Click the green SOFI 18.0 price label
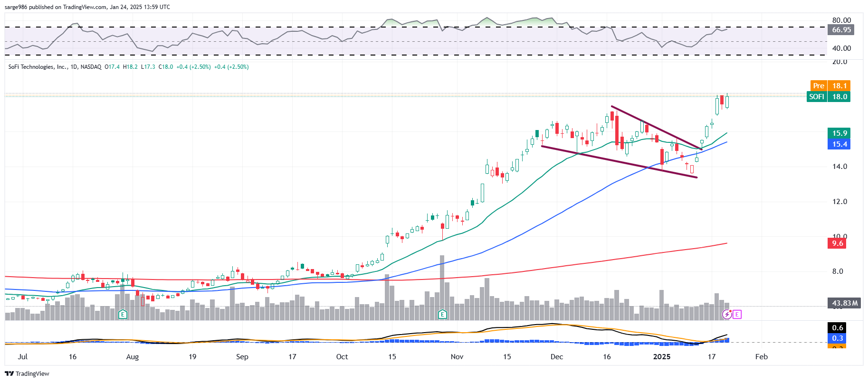This screenshot has height=382, width=868. click(829, 97)
